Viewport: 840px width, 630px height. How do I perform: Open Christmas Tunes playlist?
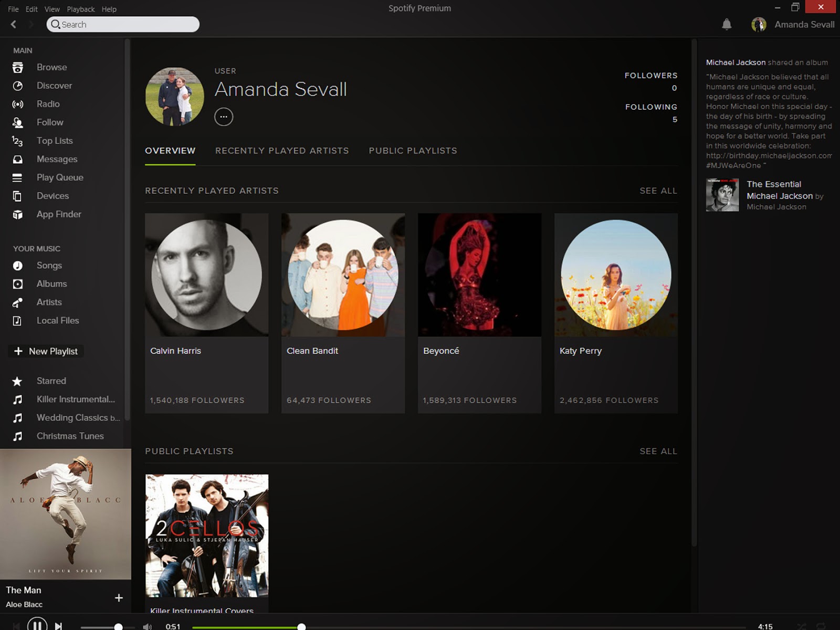(x=70, y=436)
